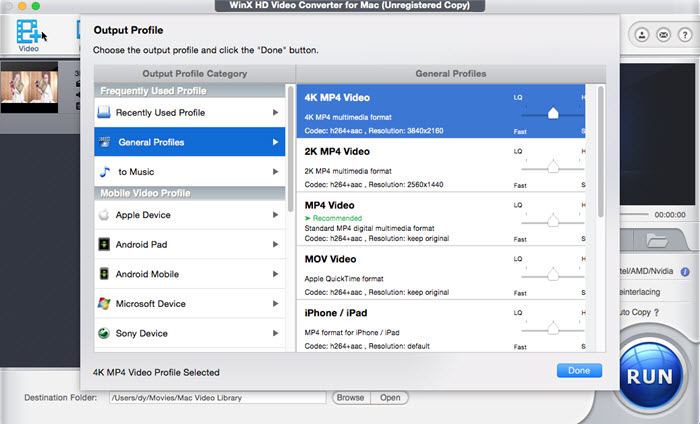This screenshot has width=700, height=424.
Task: Adjust 4K MP4 Video quality slider
Action: coord(553,113)
